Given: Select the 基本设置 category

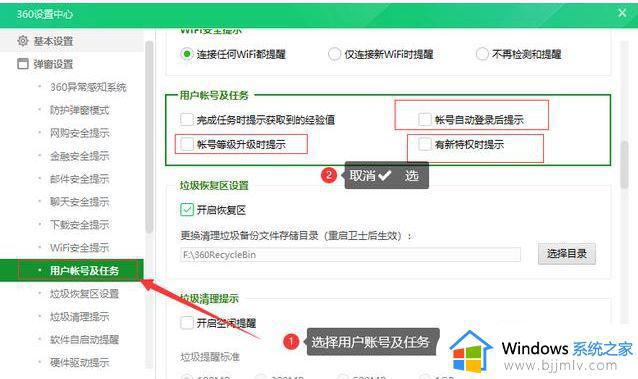Looking at the screenshot, I should pyautogui.click(x=53, y=41).
